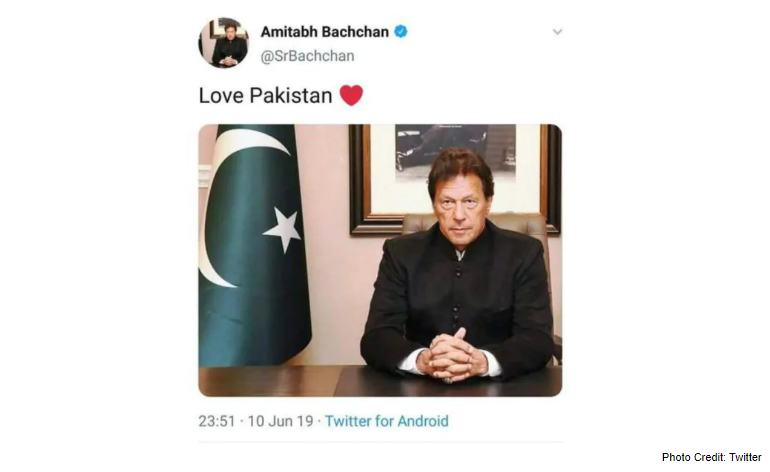
Task: Open the @SrBachchan handle profile
Action: point(307,56)
